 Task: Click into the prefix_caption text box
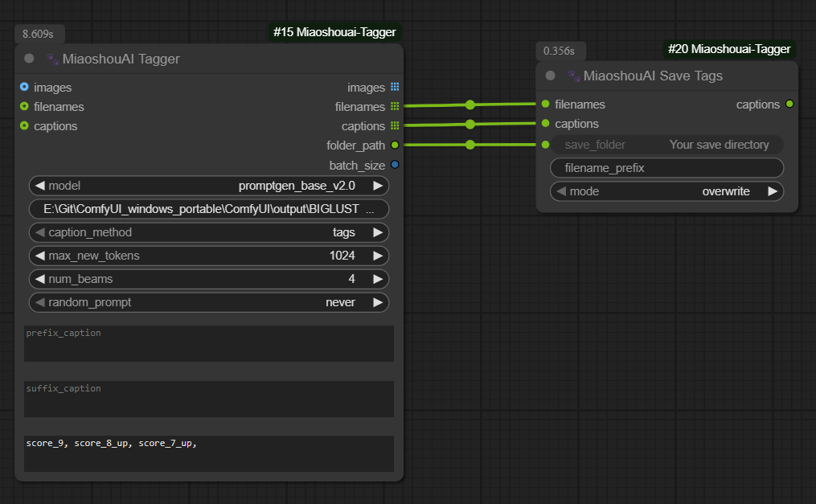[x=209, y=344]
